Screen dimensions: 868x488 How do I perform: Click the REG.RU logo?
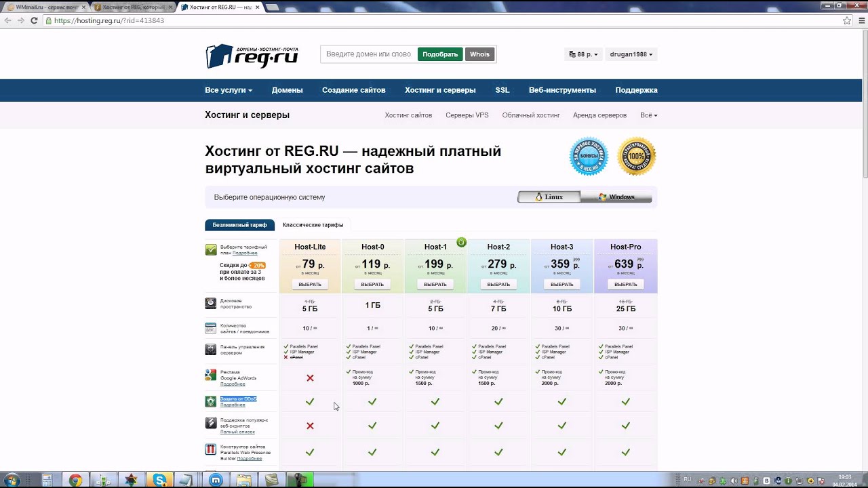tap(252, 56)
